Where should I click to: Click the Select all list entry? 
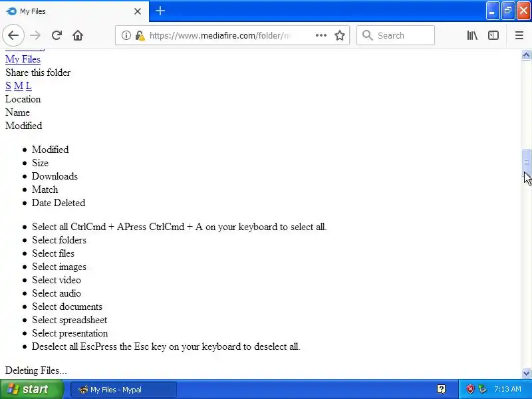tap(179, 227)
